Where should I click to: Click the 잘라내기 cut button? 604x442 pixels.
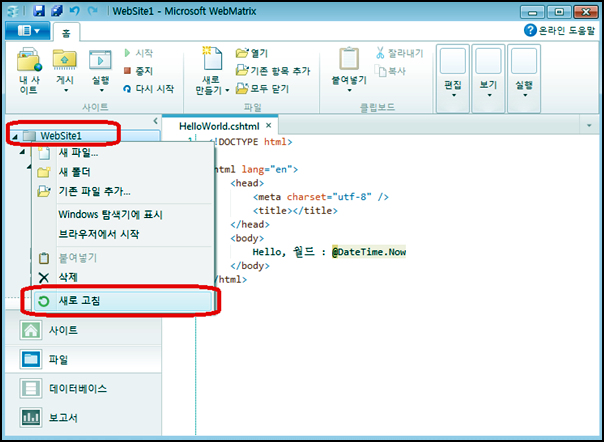pyautogui.click(x=399, y=53)
